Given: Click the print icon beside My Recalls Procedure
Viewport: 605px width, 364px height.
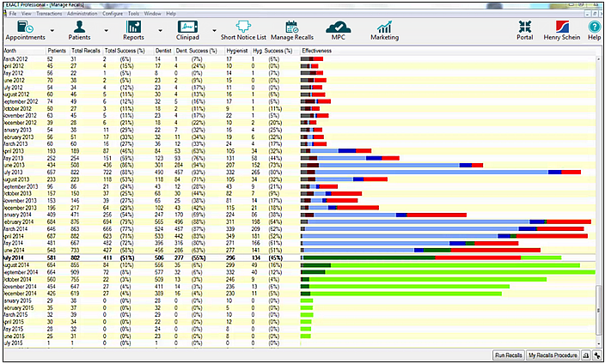Looking at the screenshot, I should tap(586, 355).
